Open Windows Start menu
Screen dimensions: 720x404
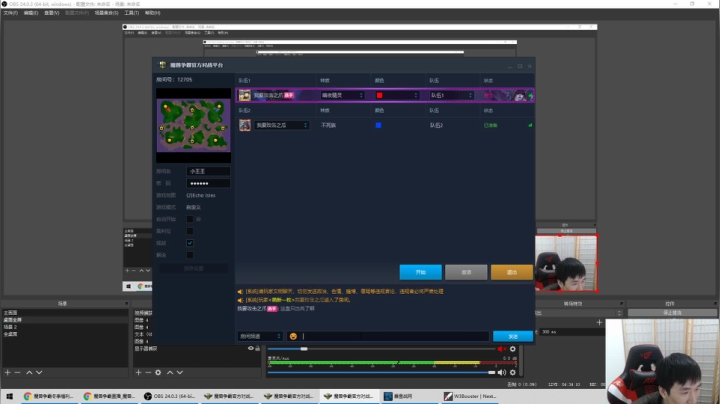tap(9, 396)
